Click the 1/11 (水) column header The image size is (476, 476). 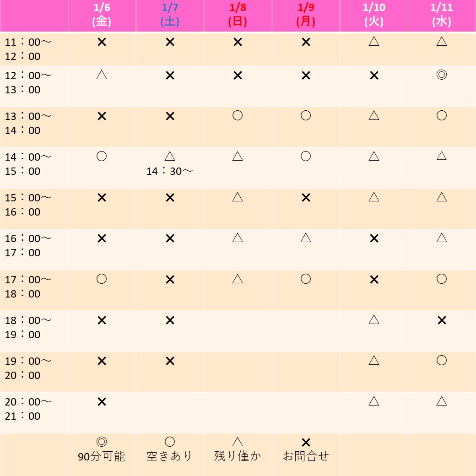(x=441, y=15)
